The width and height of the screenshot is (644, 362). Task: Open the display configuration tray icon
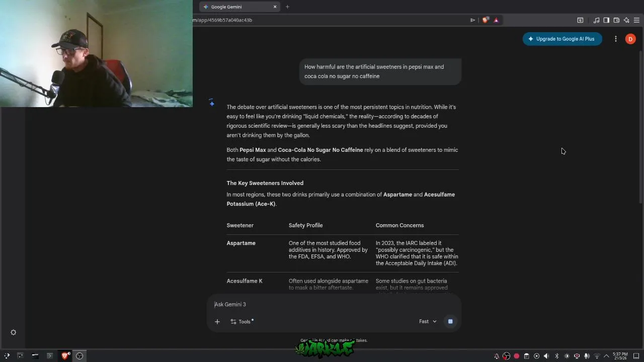(577, 356)
